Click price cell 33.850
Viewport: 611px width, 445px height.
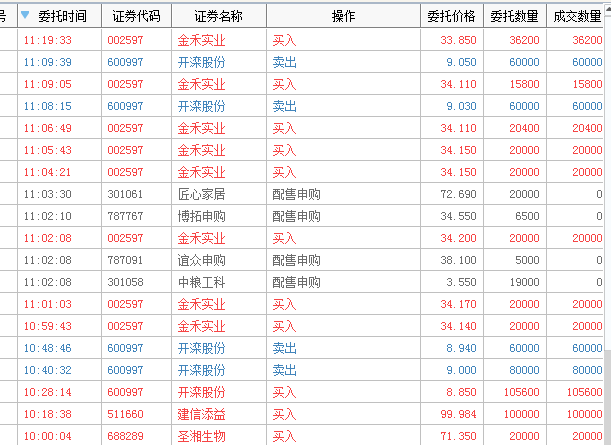[x=458, y=40]
